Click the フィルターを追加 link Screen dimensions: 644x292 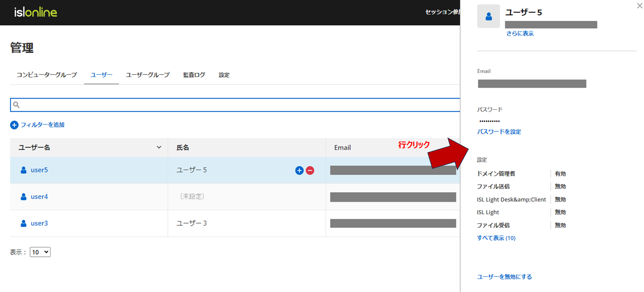[x=42, y=125]
